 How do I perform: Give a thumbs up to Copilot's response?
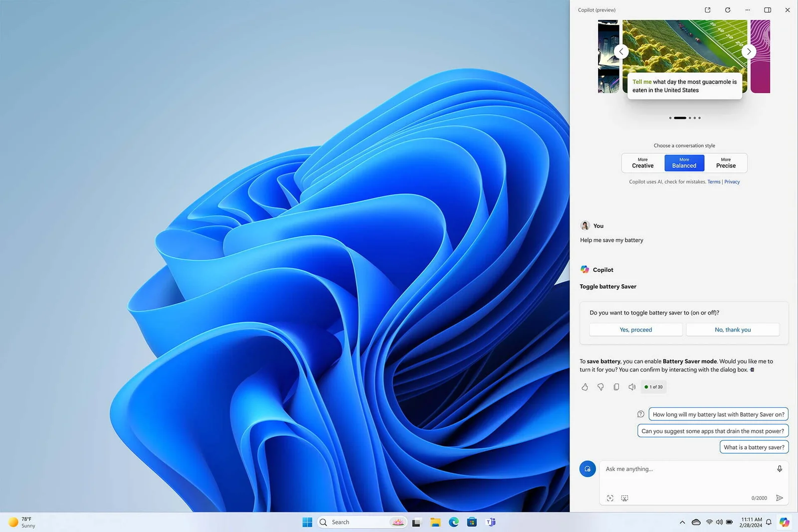[585, 387]
